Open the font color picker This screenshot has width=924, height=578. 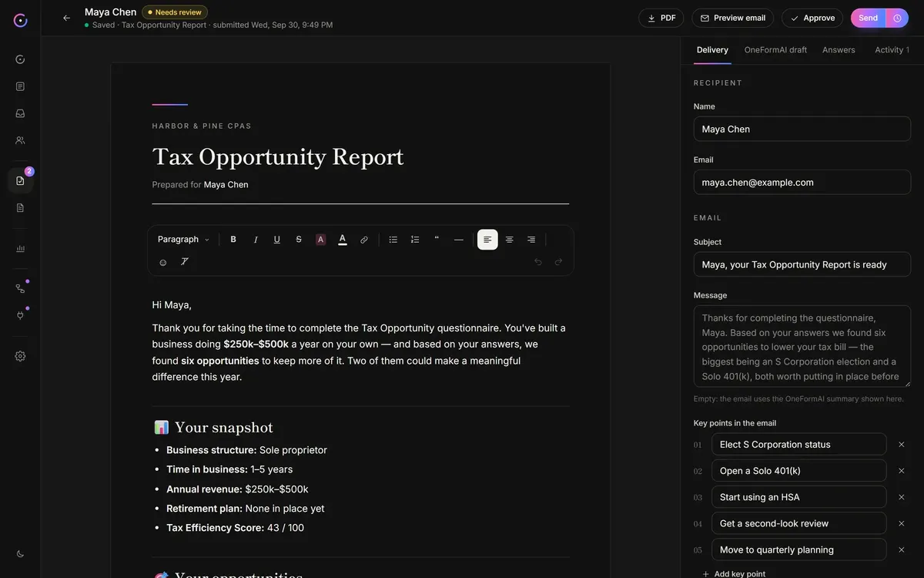[342, 240]
